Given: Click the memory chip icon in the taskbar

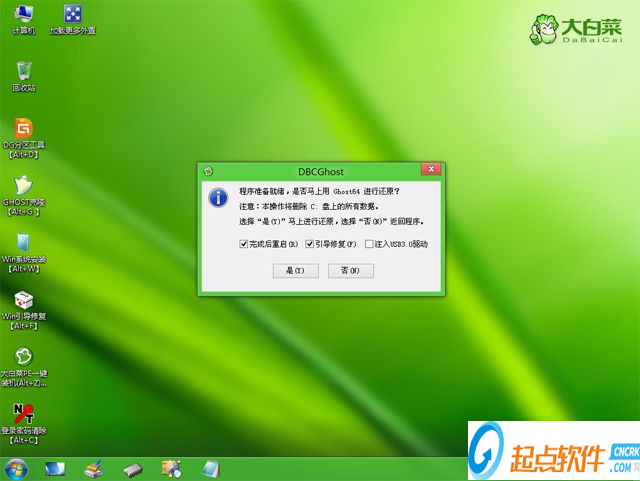Looking at the screenshot, I should tap(133, 470).
